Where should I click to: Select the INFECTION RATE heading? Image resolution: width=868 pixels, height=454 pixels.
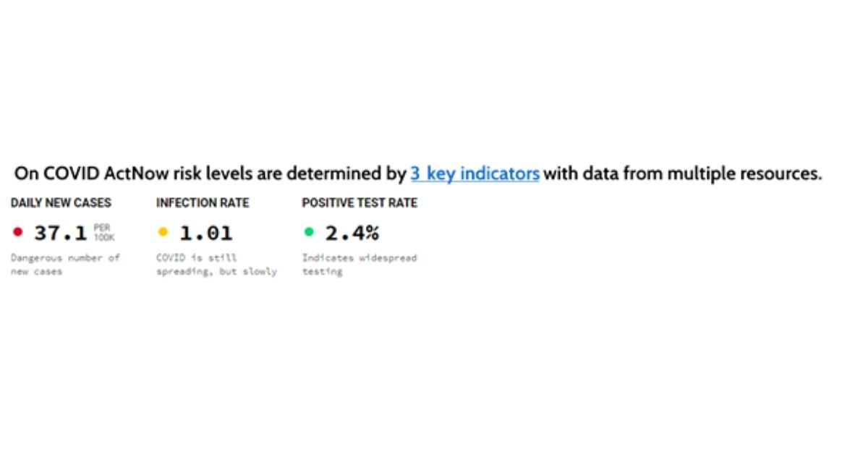pyautogui.click(x=203, y=203)
